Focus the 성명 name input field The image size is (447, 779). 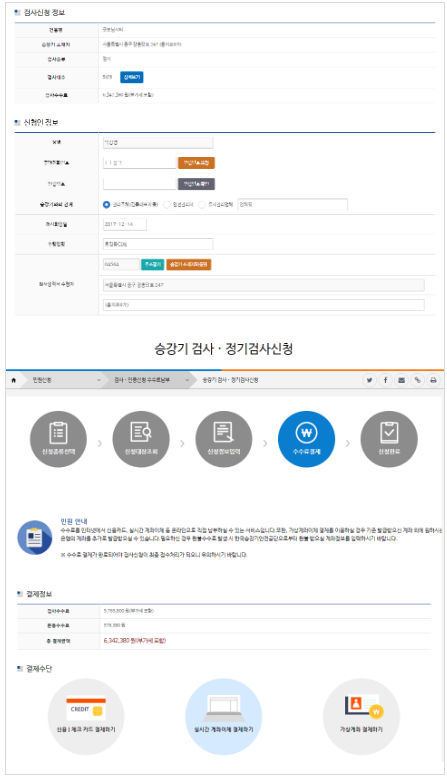158,143
